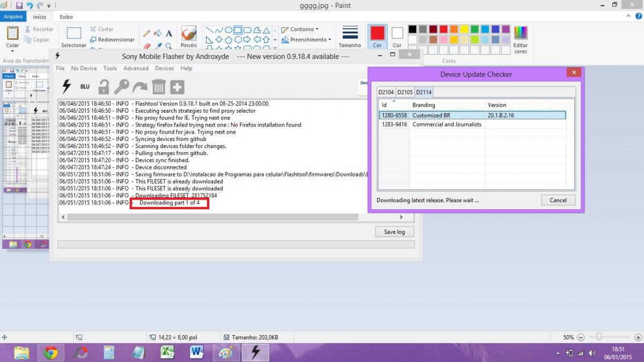Screen dimensions: 644x362
Task: Sort by Branding column header
Action: pyautogui.click(x=447, y=105)
